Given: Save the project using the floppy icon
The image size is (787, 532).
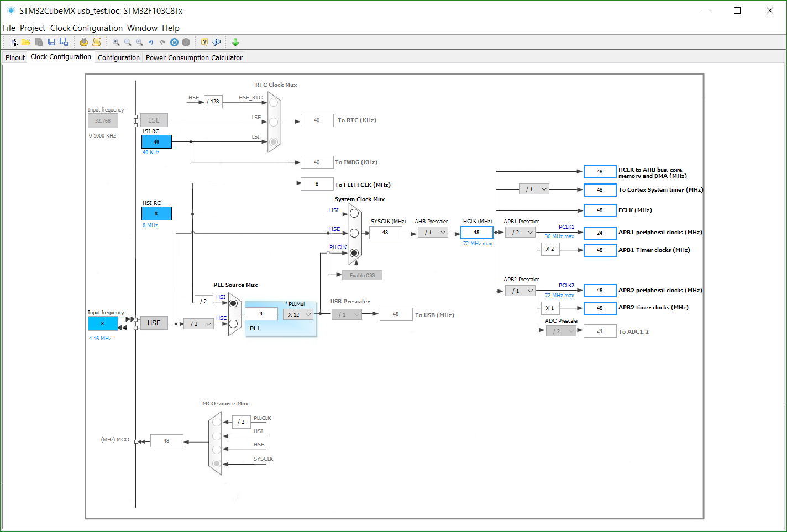Looking at the screenshot, I should tap(51, 42).
